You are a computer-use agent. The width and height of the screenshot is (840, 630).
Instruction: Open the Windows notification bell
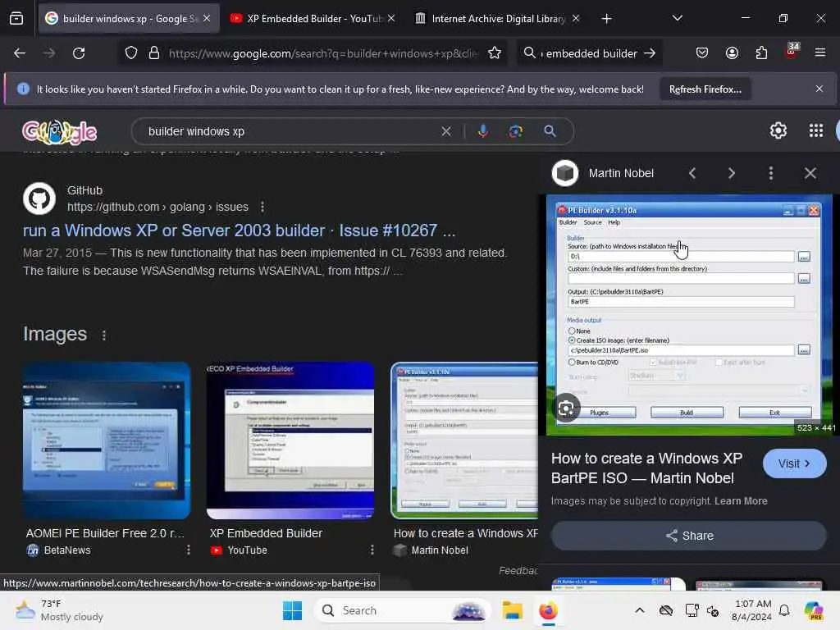(783, 610)
